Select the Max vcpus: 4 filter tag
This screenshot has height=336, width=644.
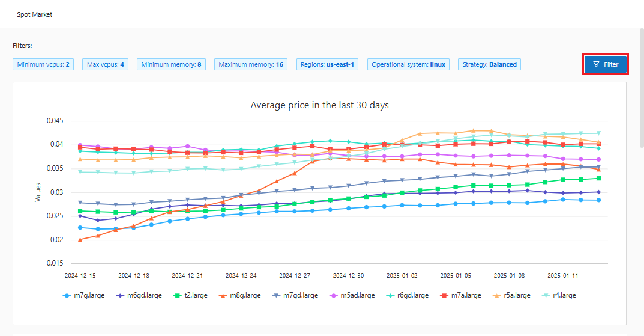[x=106, y=64]
